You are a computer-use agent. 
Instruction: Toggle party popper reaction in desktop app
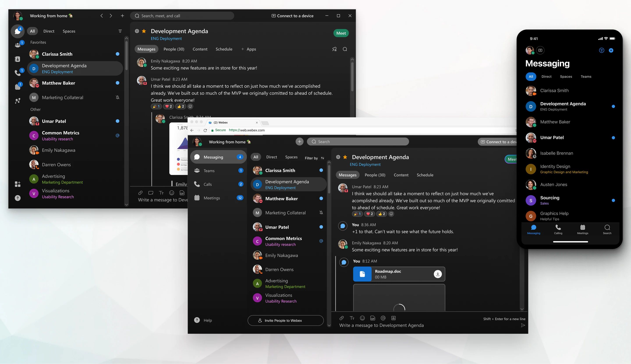(x=156, y=106)
